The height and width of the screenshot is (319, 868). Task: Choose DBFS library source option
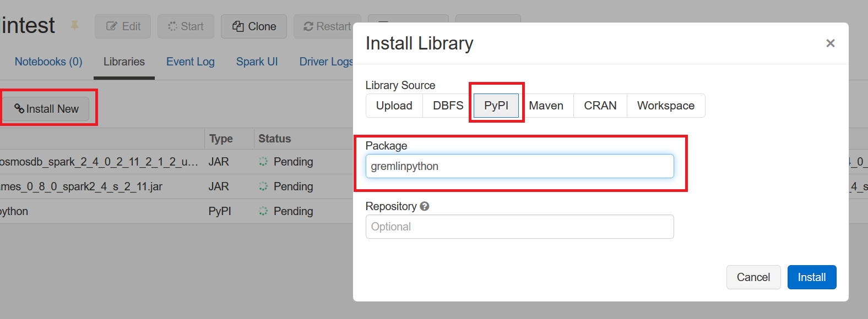448,106
